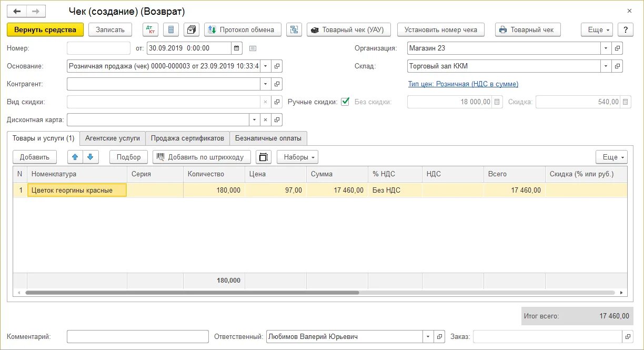Click the create-based-on copy icon
Viewport: 644px width, 350px height.
click(x=192, y=29)
